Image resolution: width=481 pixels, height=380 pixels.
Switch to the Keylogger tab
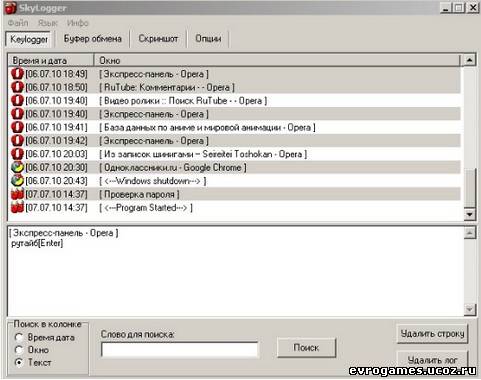[x=29, y=39]
